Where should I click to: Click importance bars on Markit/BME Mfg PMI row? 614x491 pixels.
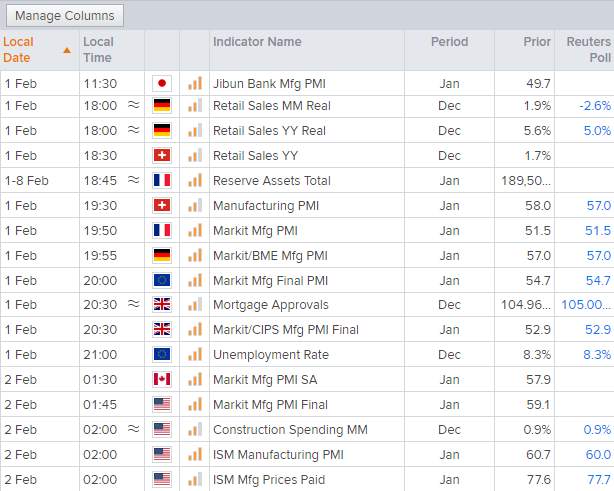coord(195,255)
